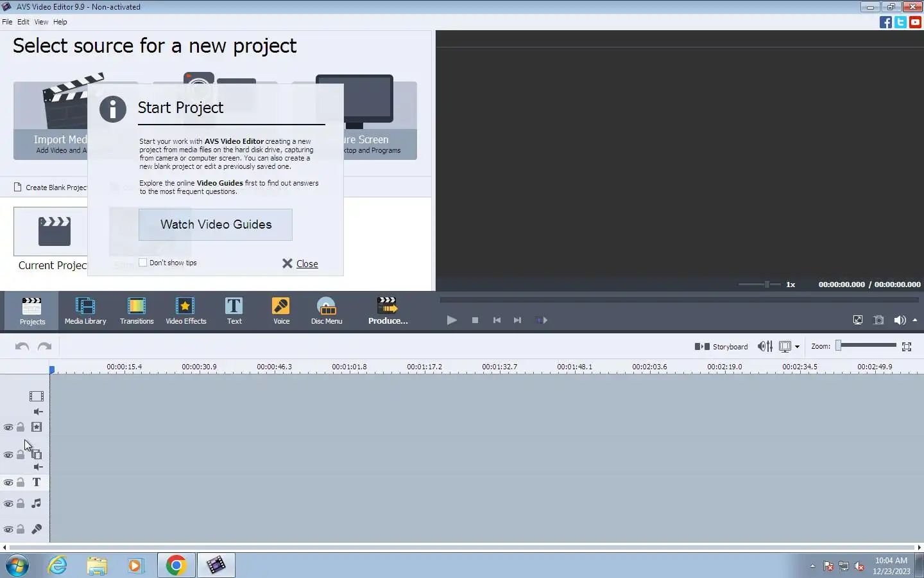Switch preview to full screen
Image resolution: width=924 pixels, height=578 pixels.
[x=858, y=320]
